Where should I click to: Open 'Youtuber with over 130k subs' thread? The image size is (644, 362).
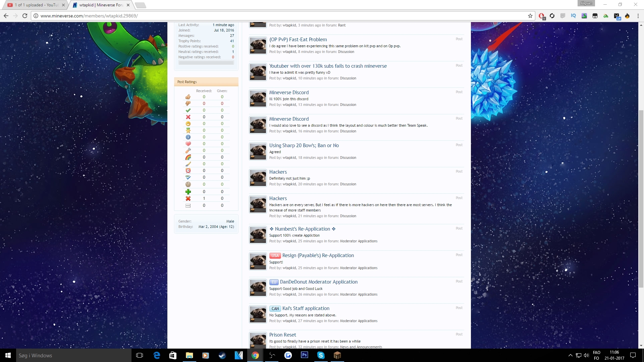(328, 66)
